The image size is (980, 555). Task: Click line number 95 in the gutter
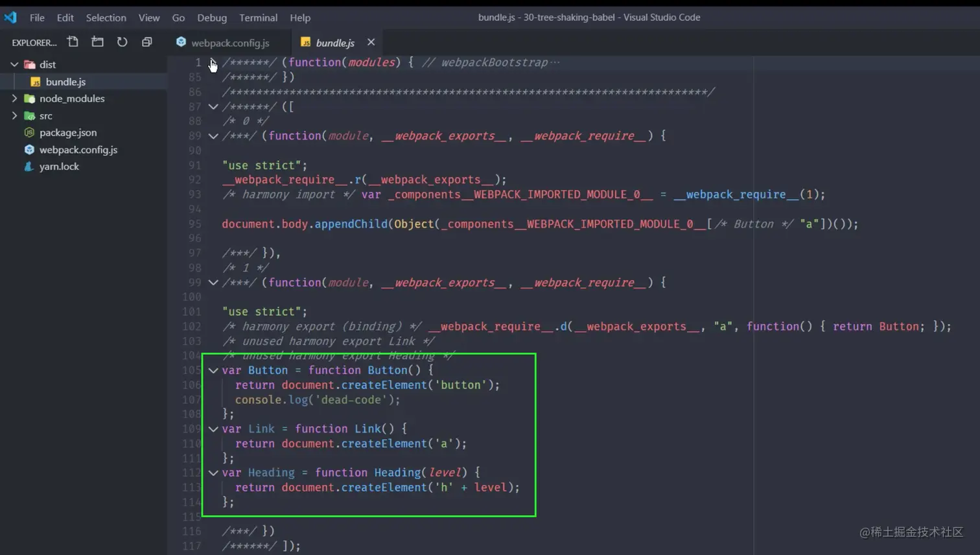[194, 224]
